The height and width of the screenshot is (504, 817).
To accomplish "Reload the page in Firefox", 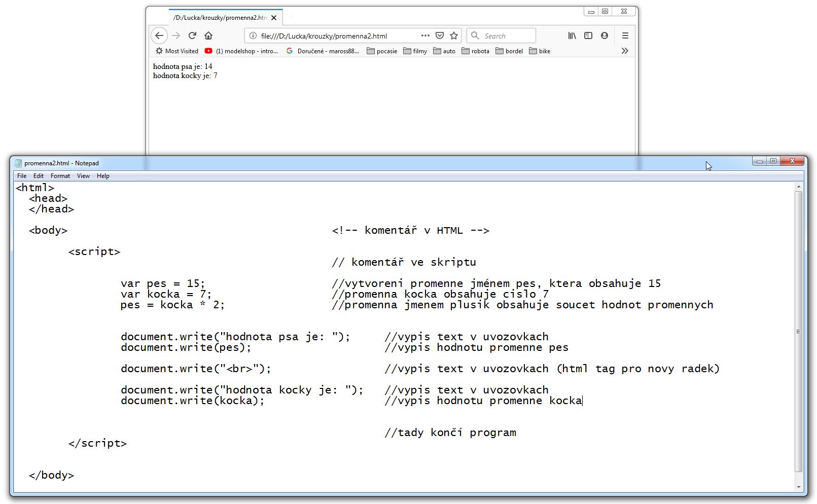I will 192,35.
